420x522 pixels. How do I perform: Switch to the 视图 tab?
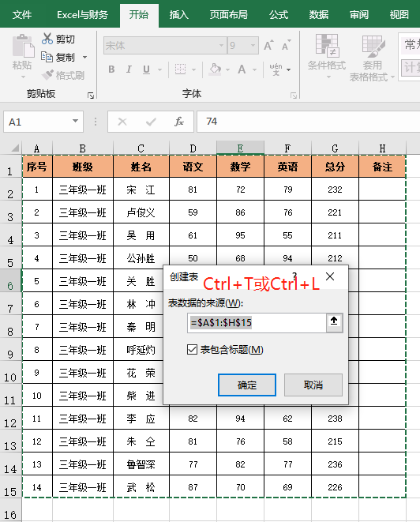coord(399,15)
